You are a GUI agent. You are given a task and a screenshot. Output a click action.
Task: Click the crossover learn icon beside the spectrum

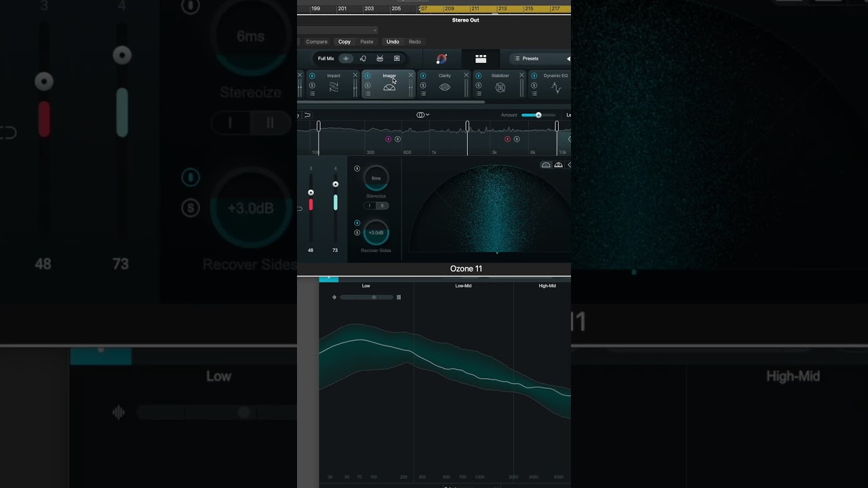click(307, 115)
